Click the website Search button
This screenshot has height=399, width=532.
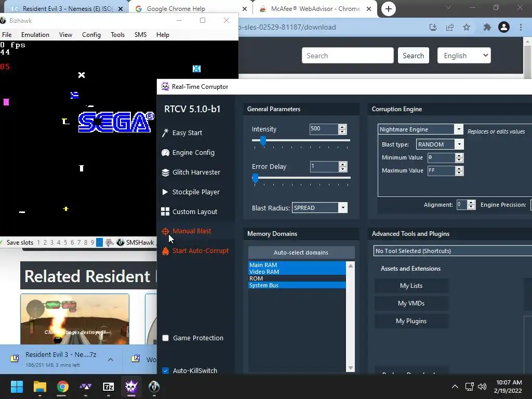[413, 55]
